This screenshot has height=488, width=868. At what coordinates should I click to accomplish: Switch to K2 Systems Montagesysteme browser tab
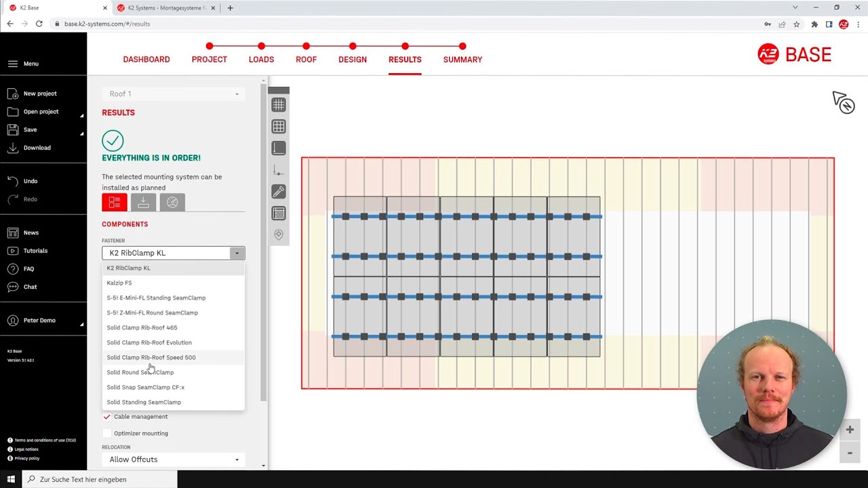coord(167,8)
